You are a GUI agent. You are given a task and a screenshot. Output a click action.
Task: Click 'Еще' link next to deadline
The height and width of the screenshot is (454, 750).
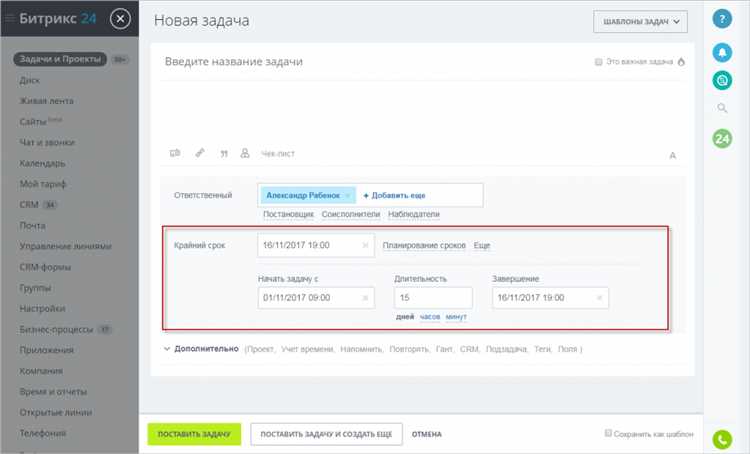coord(482,245)
